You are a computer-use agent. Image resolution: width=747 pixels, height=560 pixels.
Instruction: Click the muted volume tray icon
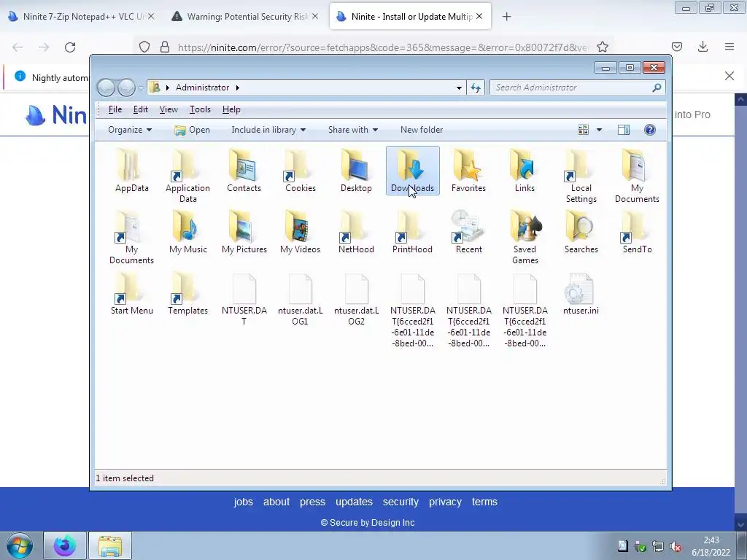[x=675, y=547]
